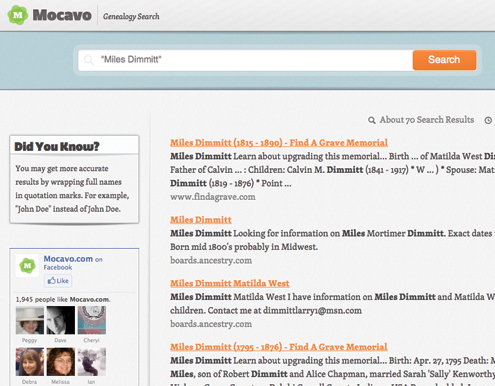This screenshot has height=386, width=495.
Task: Click the "Matilda West I have information on" snippet line
Action: (332, 297)
